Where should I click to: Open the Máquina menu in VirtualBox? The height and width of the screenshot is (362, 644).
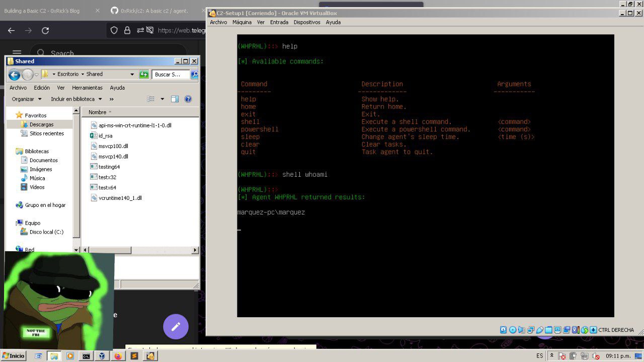pyautogui.click(x=242, y=22)
